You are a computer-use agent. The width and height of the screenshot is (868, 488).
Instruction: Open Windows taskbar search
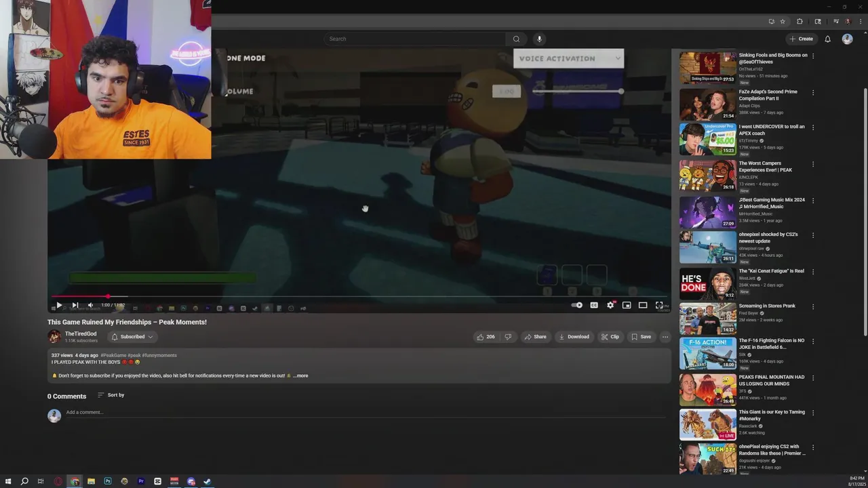pos(24,481)
